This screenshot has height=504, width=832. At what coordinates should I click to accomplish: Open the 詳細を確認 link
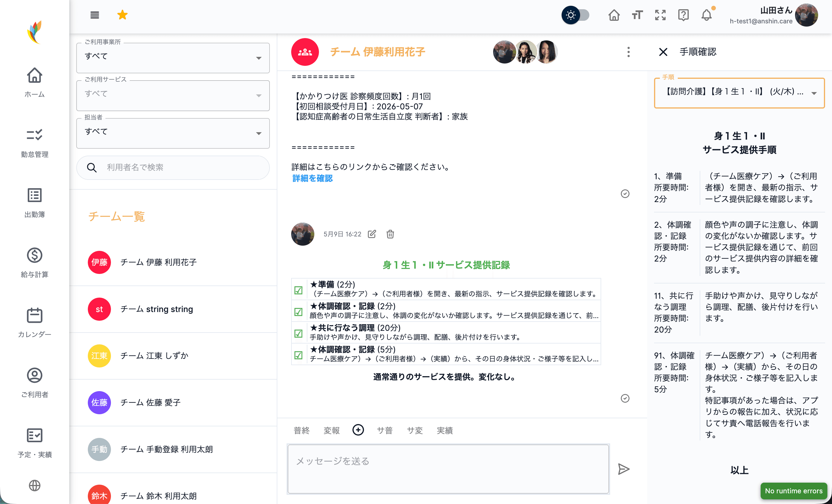[x=312, y=178]
